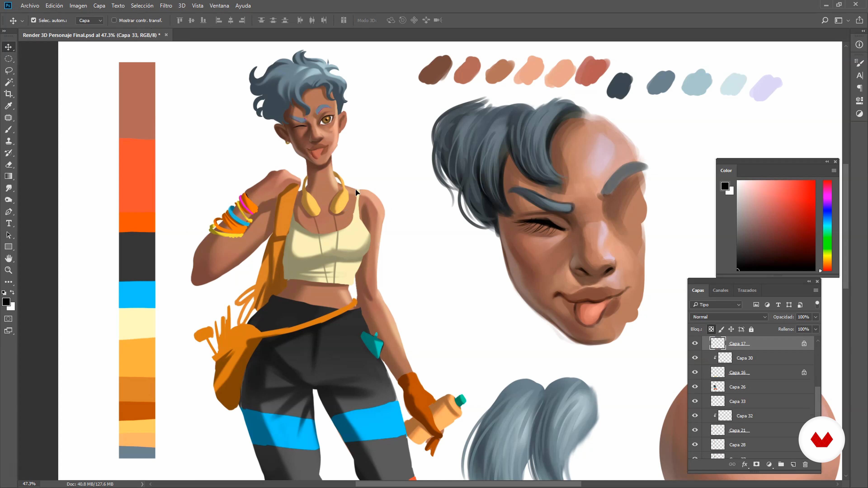Hide layer Capa 30
Screen dimensions: 868x488
(695, 358)
